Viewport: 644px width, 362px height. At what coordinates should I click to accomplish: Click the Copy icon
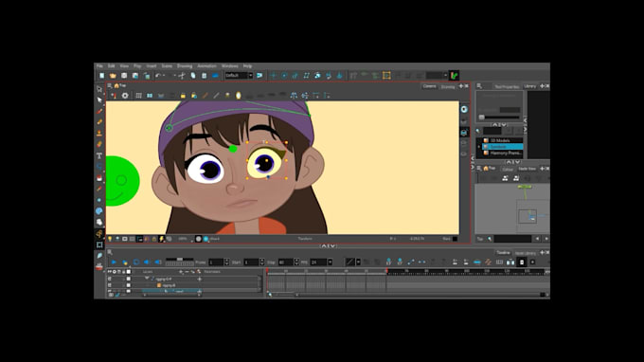192,76
